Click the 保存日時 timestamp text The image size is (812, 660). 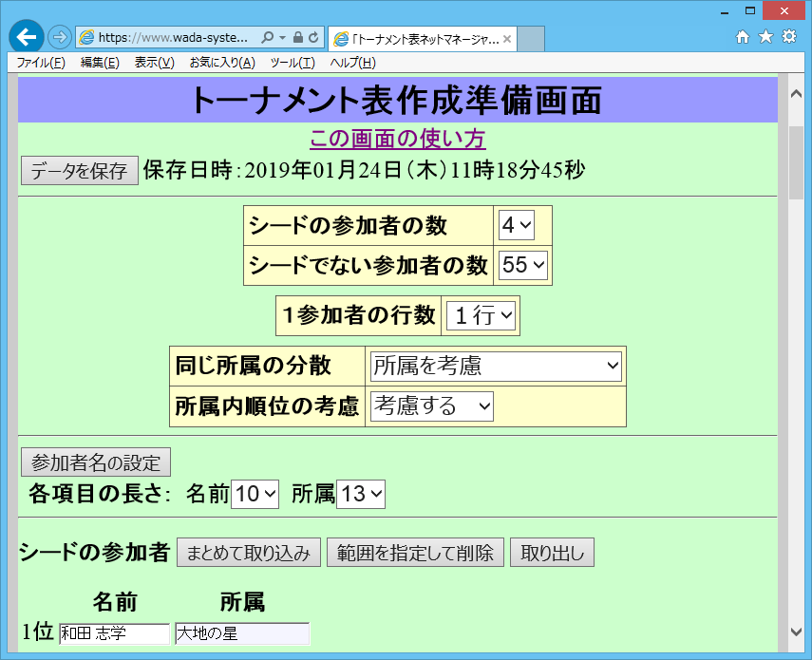[x=364, y=170]
